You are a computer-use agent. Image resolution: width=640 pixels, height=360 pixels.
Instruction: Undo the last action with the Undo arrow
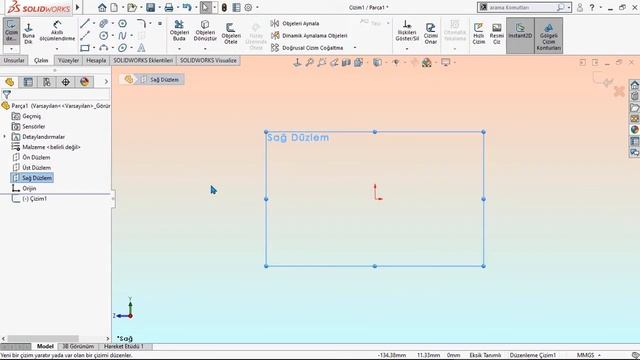[187, 7]
